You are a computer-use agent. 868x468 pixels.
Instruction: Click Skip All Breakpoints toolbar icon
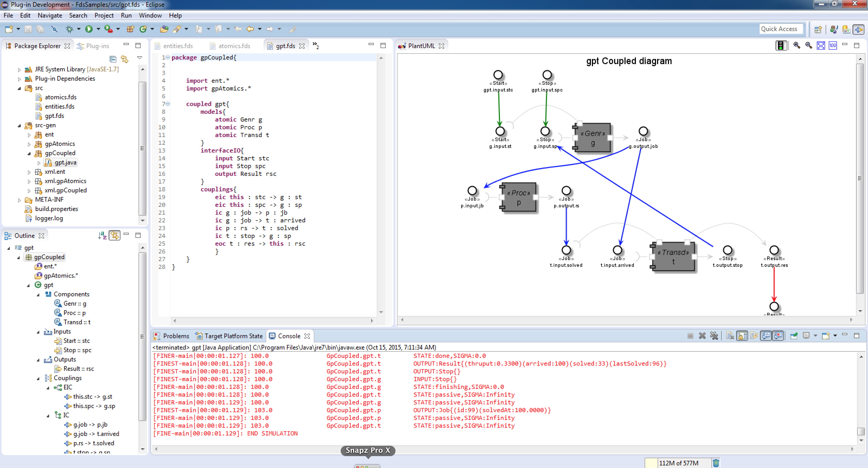pyautogui.click(x=54, y=29)
